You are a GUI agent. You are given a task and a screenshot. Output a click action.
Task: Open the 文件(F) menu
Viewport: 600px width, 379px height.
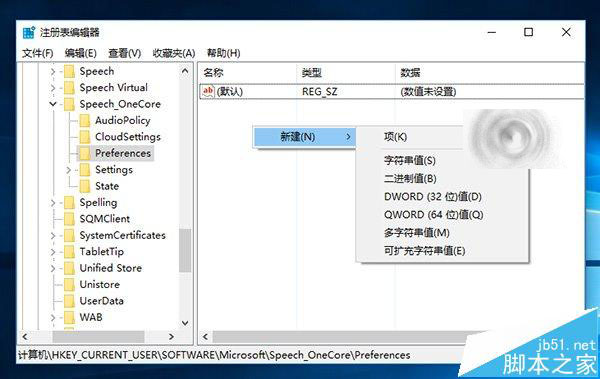tap(38, 53)
